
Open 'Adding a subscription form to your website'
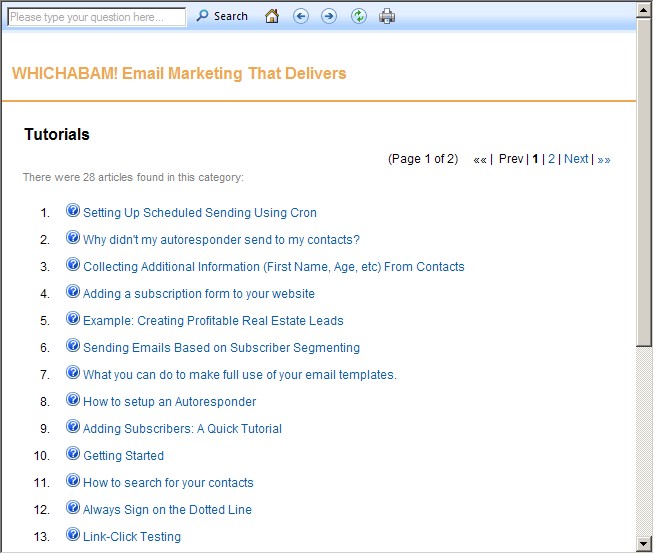click(199, 294)
